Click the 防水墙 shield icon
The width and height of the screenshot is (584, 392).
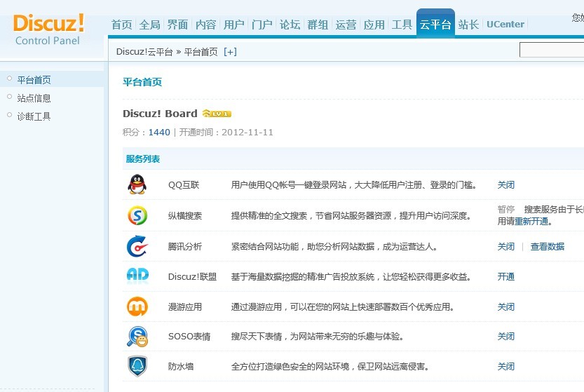click(x=137, y=366)
